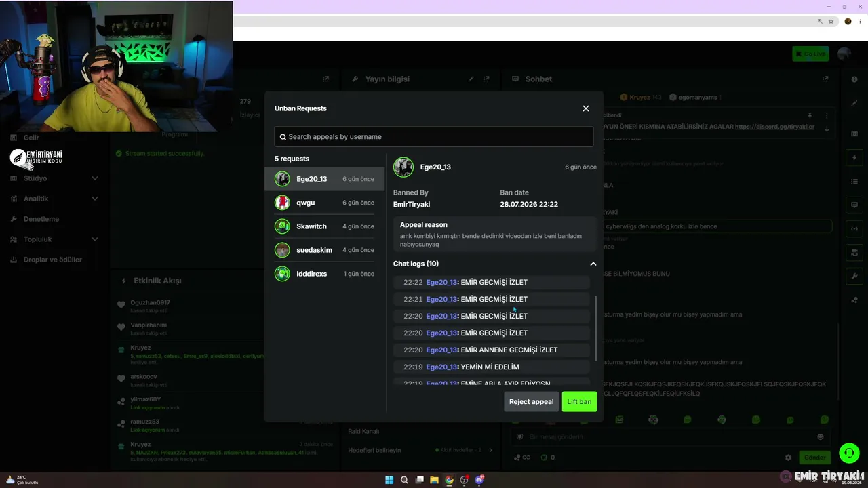
Task: Select the Ege20_13 unban request
Action: click(x=324, y=179)
